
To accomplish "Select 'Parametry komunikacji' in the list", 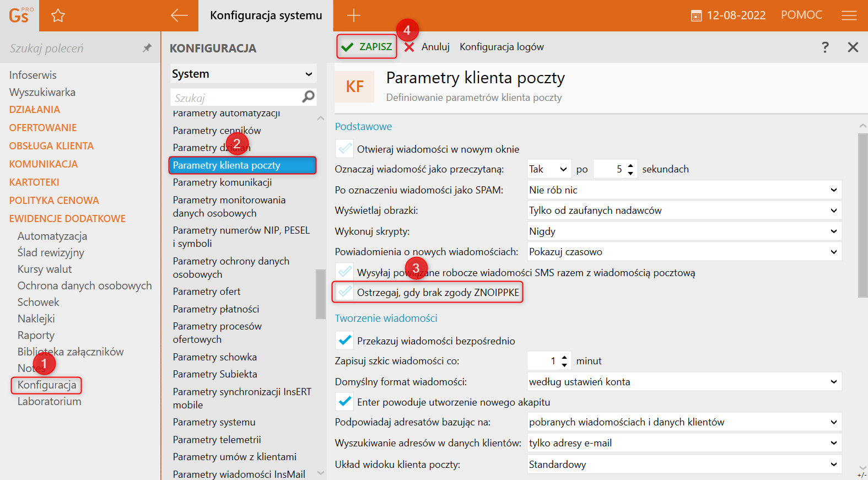I will tap(222, 182).
